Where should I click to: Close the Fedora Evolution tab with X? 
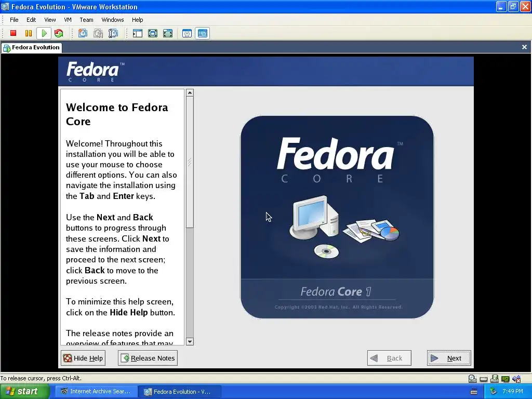click(x=524, y=47)
